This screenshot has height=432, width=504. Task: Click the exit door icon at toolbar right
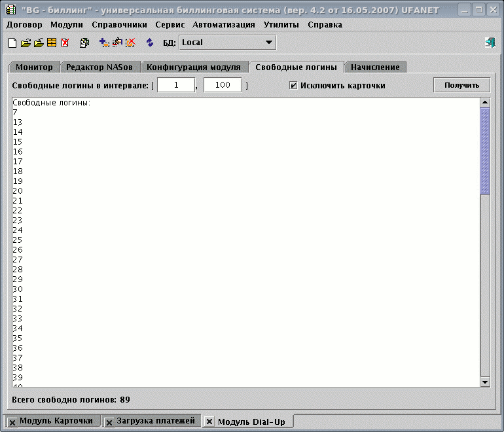tap(490, 43)
